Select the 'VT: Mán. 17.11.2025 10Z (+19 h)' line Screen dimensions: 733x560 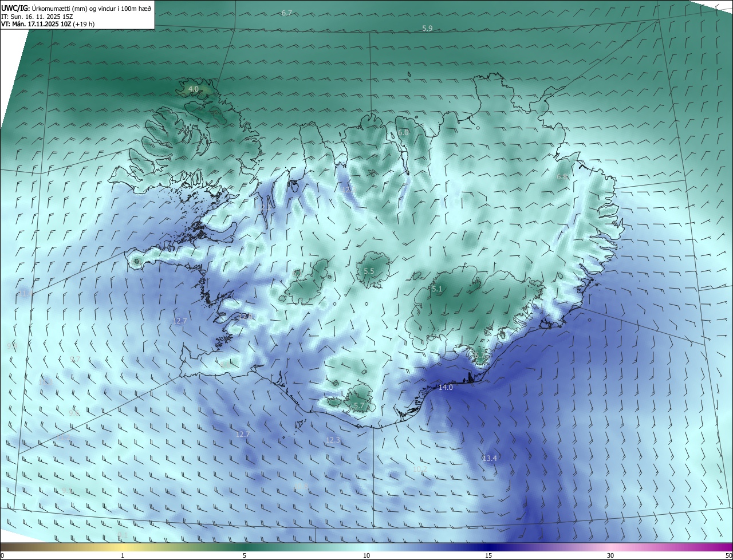(x=48, y=24)
